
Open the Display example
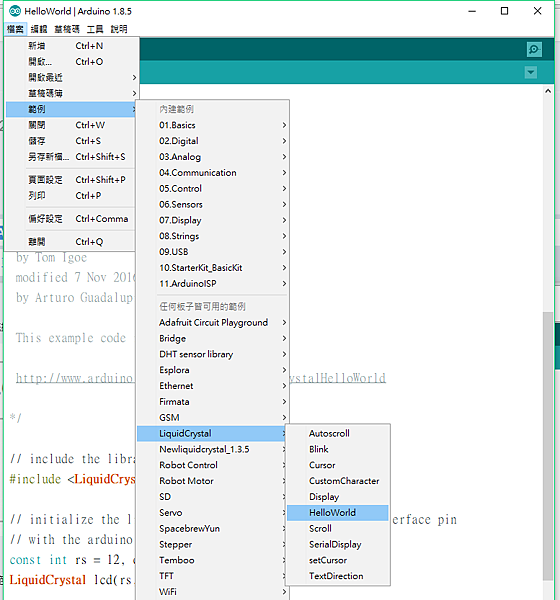(x=338, y=497)
